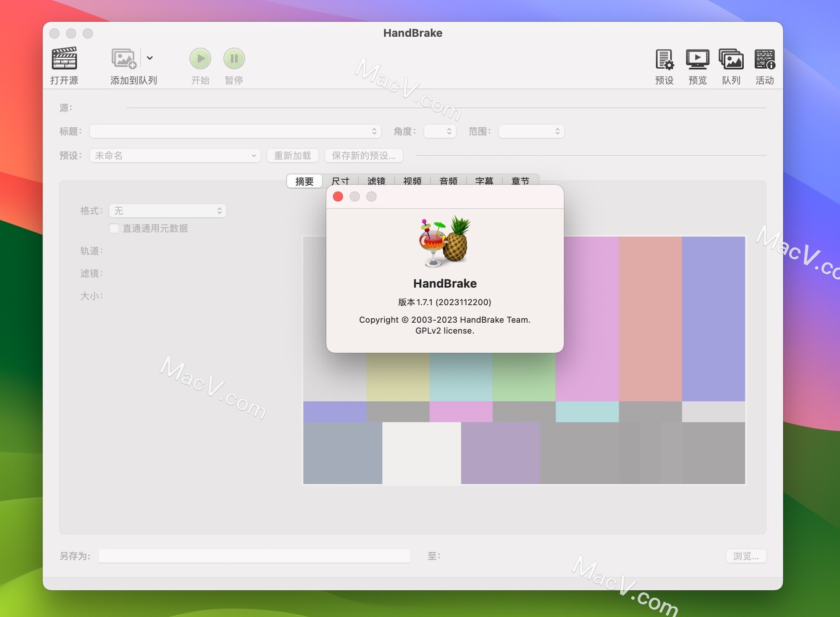The height and width of the screenshot is (617, 840).
Task: Switch to the Audio (音频) tab
Action: [448, 181]
